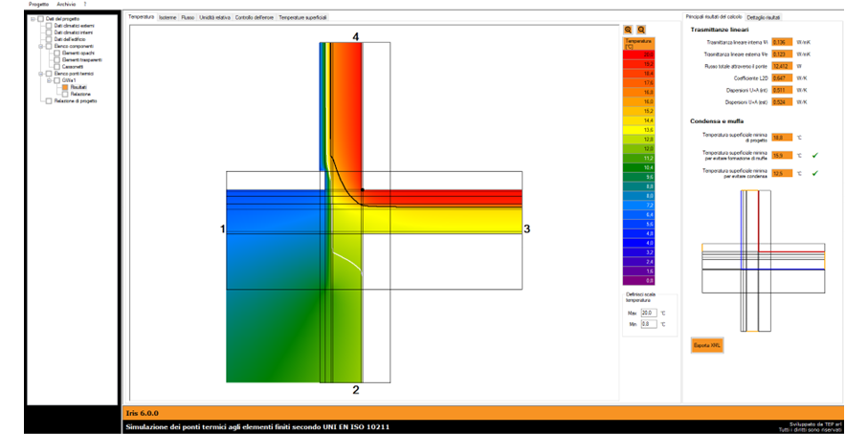Collapse the Elenco ponti termici tree node
Screen dimensions: 868x434
coord(40,74)
